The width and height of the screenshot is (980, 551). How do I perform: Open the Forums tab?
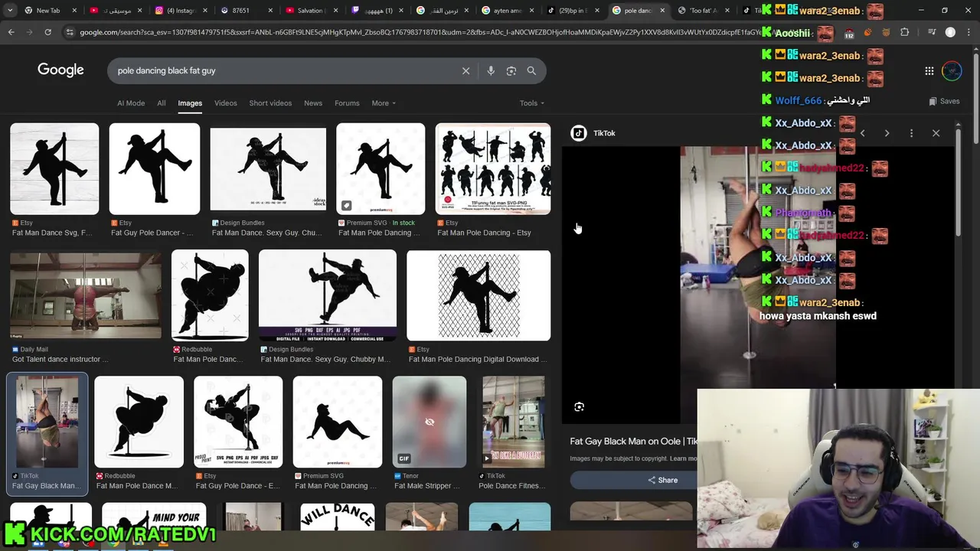347,103
